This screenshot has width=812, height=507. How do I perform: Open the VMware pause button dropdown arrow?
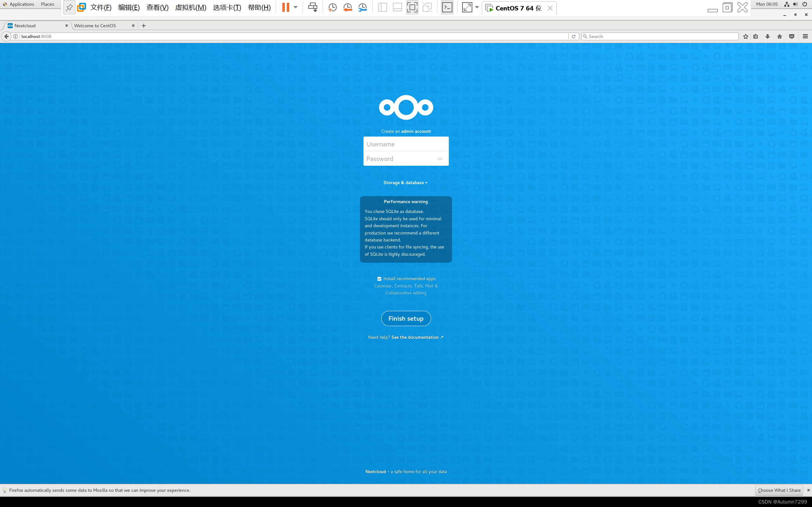tap(296, 7)
